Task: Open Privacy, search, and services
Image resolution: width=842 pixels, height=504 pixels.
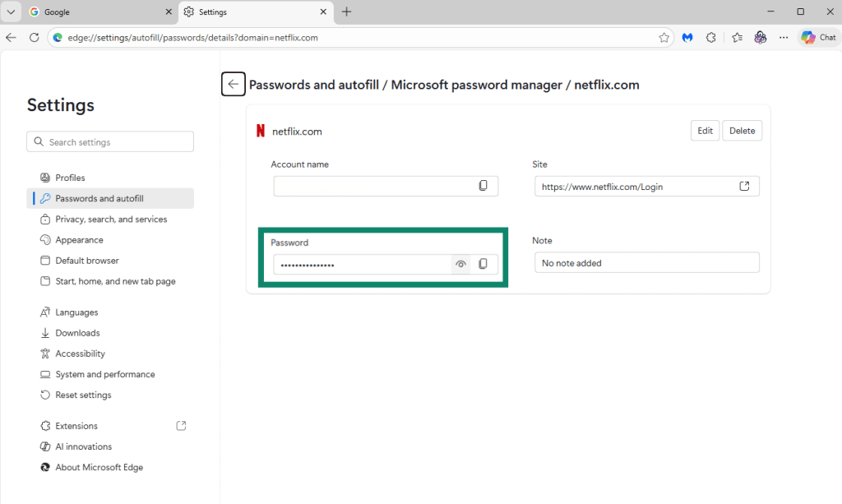Action: [x=110, y=219]
